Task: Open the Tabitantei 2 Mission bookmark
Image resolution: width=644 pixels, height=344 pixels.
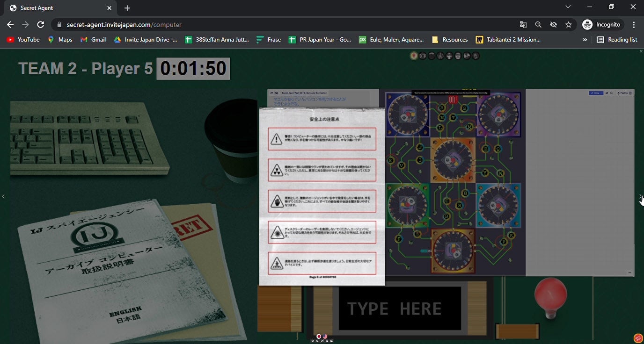Action: point(508,40)
